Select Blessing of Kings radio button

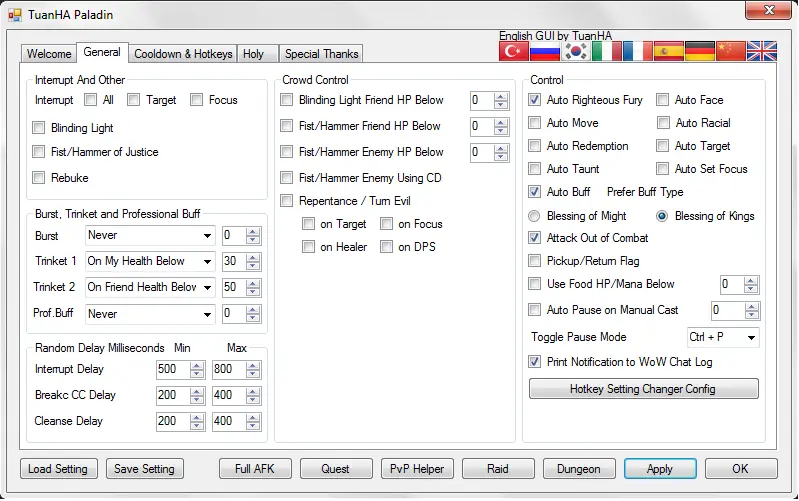click(662, 216)
